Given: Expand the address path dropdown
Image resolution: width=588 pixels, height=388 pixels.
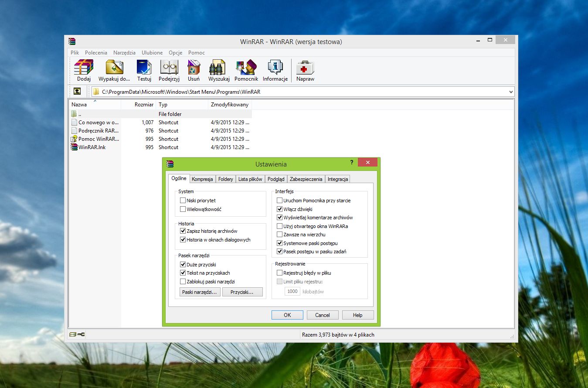Looking at the screenshot, I should (511, 92).
